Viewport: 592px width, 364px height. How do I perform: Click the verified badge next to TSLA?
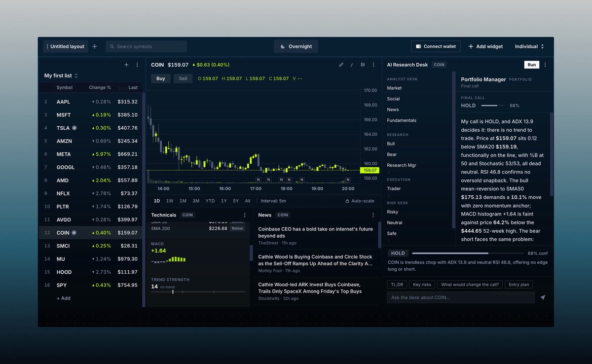74,128
